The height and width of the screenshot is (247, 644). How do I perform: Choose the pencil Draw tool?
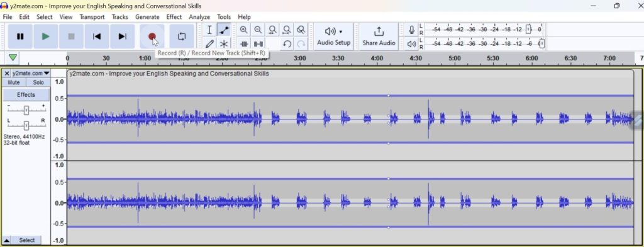209,43
